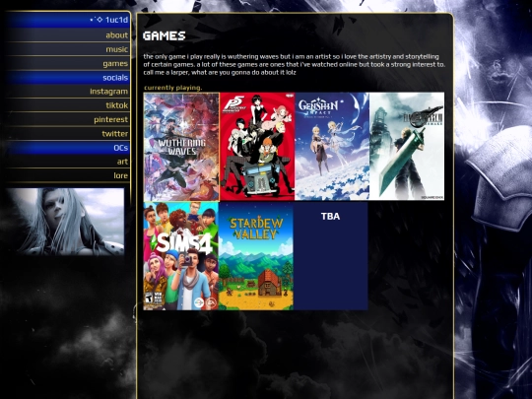Open the art page
Viewport: 532px width, 399px height.
tap(122, 162)
